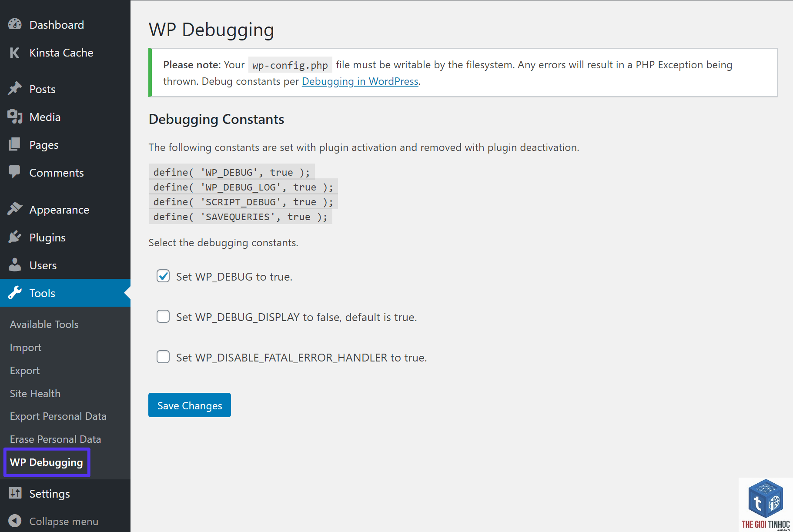Open the Settings menu label
The height and width of the screenshot is (532, 793).
coord(50,494)
